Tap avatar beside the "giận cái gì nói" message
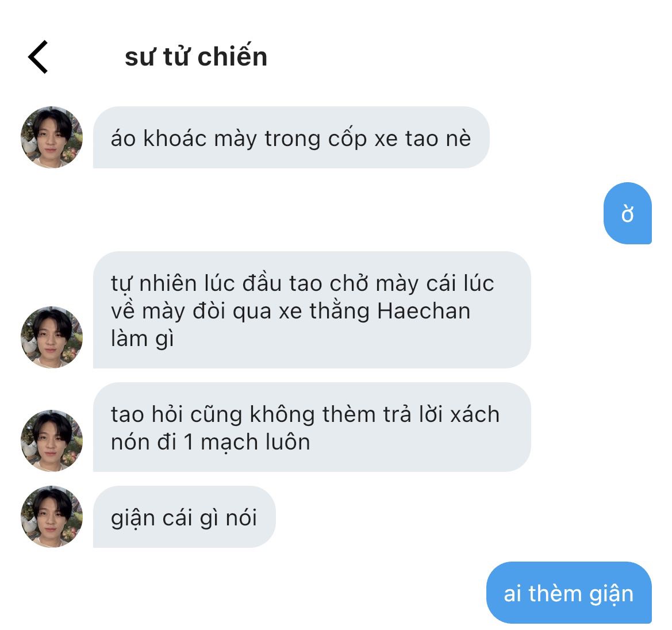This screenshot has height=630, width=672. tap(52, 516)
